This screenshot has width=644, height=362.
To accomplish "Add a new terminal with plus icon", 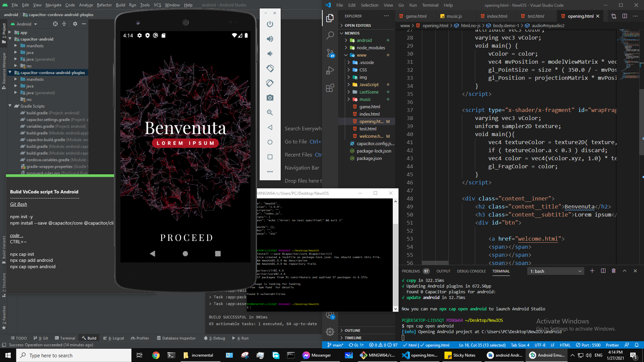I will point(592,271).
